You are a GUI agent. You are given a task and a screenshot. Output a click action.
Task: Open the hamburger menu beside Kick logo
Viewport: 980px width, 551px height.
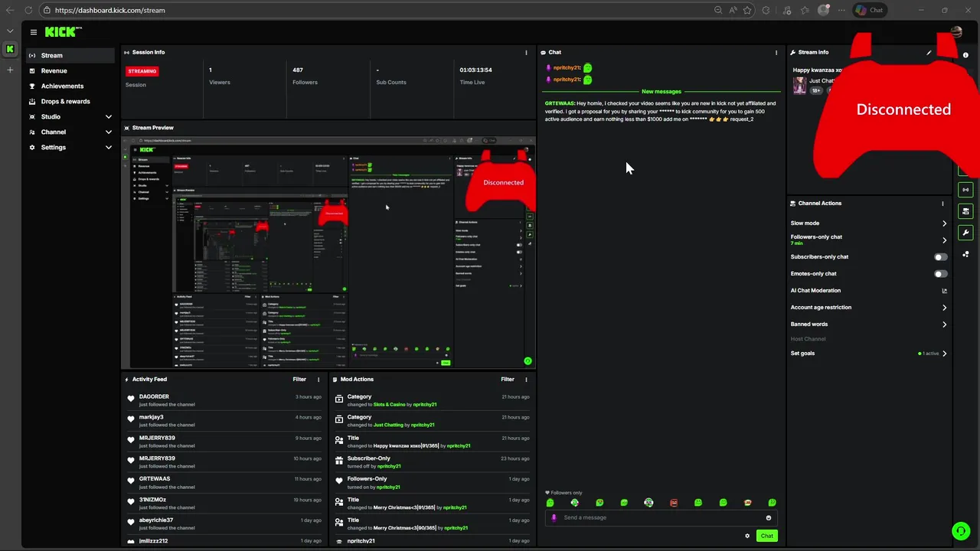click(x=34, y=32)
